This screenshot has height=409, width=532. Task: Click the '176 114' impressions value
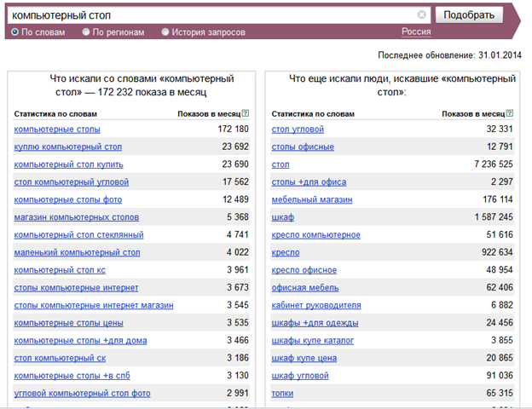498,199
